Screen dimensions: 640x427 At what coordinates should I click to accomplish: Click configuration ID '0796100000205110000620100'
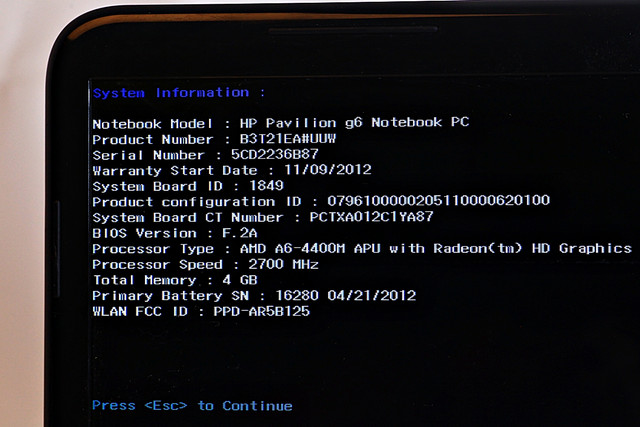[x=439, y=200]
